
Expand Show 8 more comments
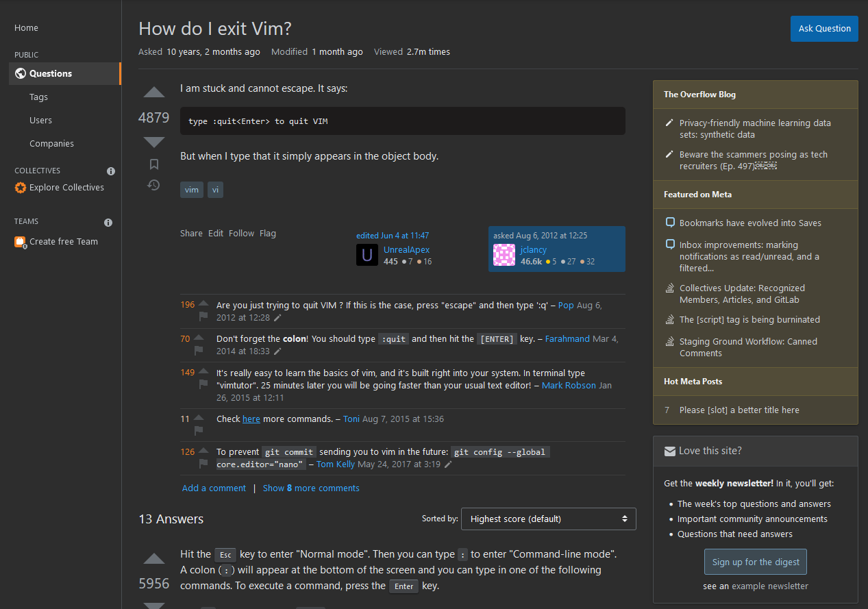point(311,488)
